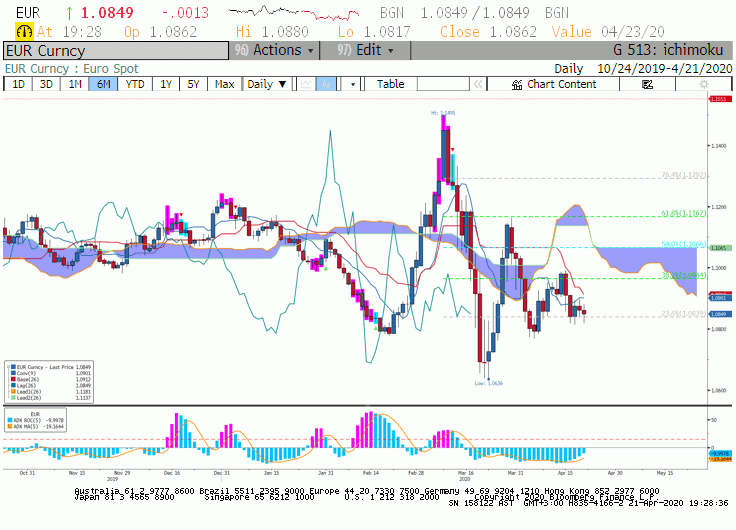This screenshot has width=736, height=530.
Task: Click the EUR Curncy security input field
Action: [x=116, y=51]
